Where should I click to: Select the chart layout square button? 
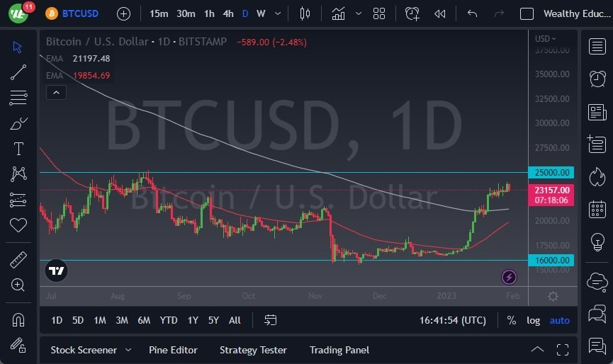pos(527,14)
